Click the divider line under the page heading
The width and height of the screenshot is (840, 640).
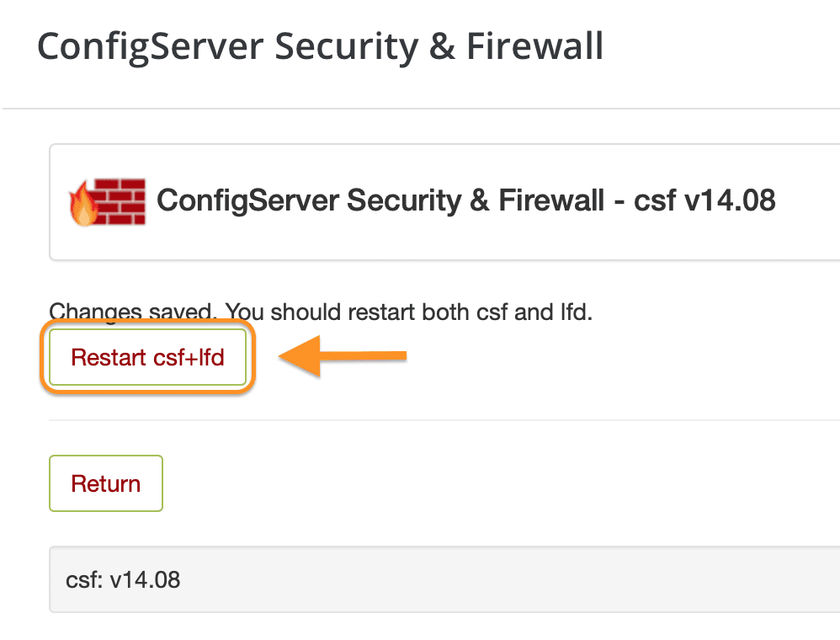click(420, 108)
